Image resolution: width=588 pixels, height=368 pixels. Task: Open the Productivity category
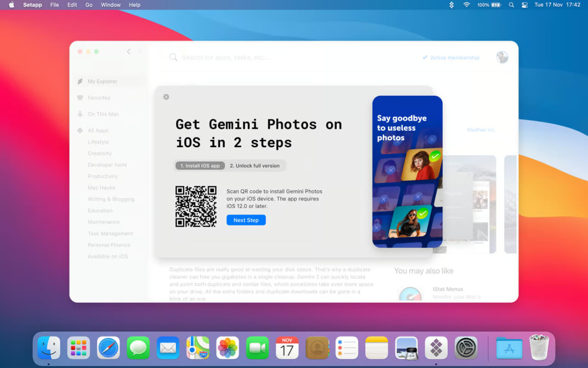(102, 176)
